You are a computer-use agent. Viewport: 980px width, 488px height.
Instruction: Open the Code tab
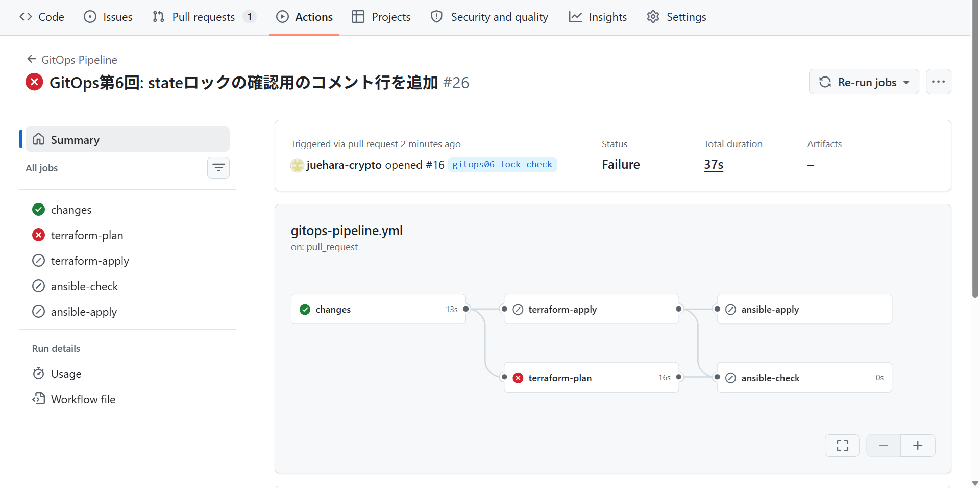click(x=42, y=17)
